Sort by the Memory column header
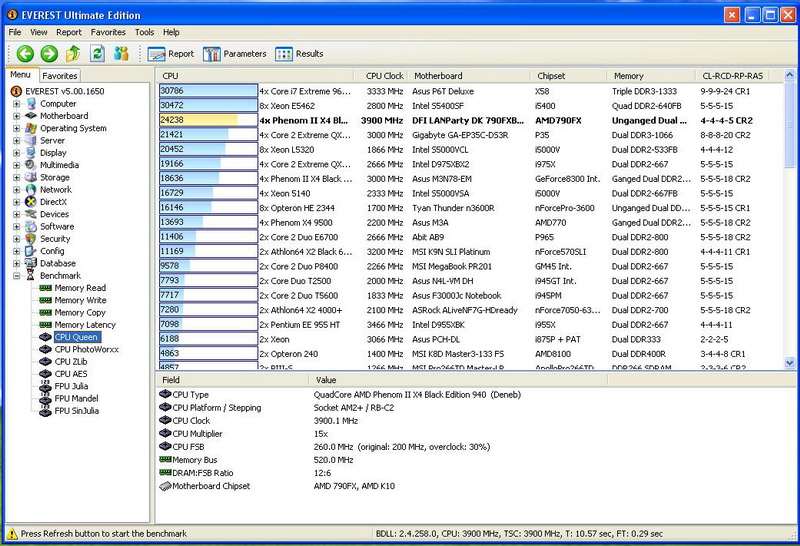 651,76
